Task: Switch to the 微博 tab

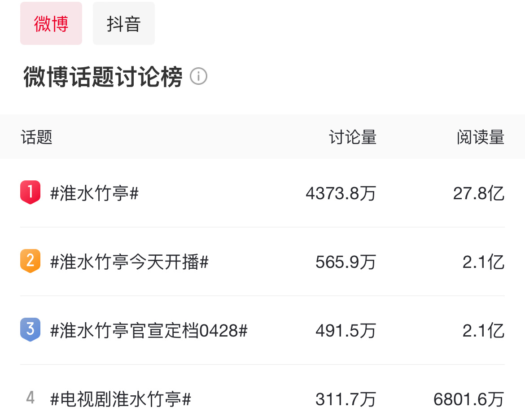Action: pyautogui.click(x=51, y=23)
